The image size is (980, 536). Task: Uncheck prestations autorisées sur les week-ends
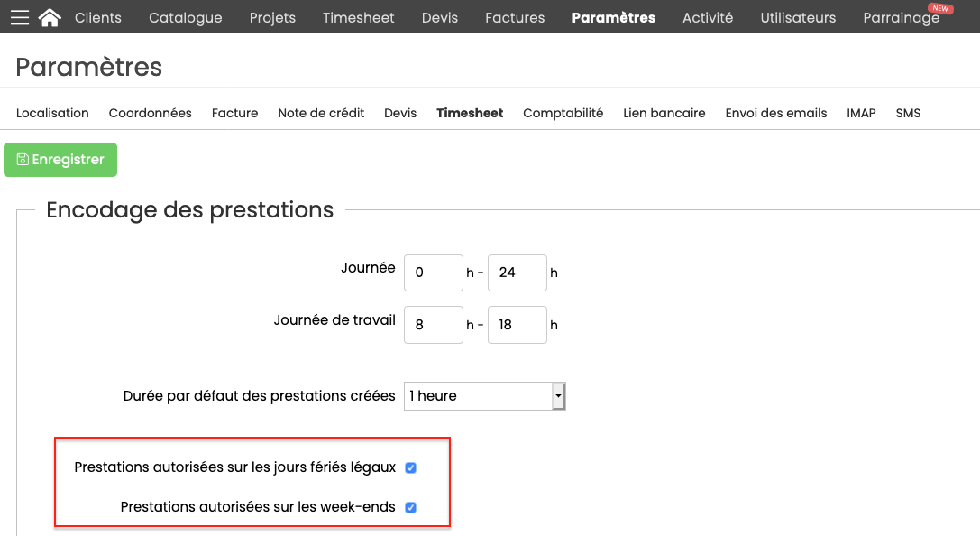click(410, 507)
